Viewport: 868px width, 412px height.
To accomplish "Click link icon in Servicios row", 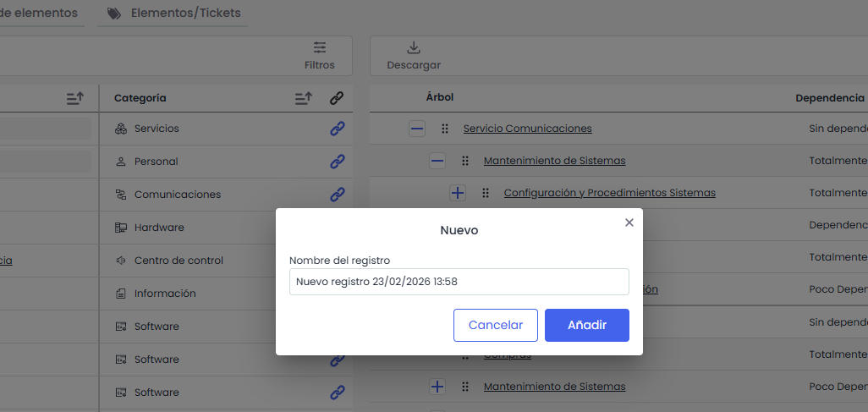I will click(x=337, y=129).
